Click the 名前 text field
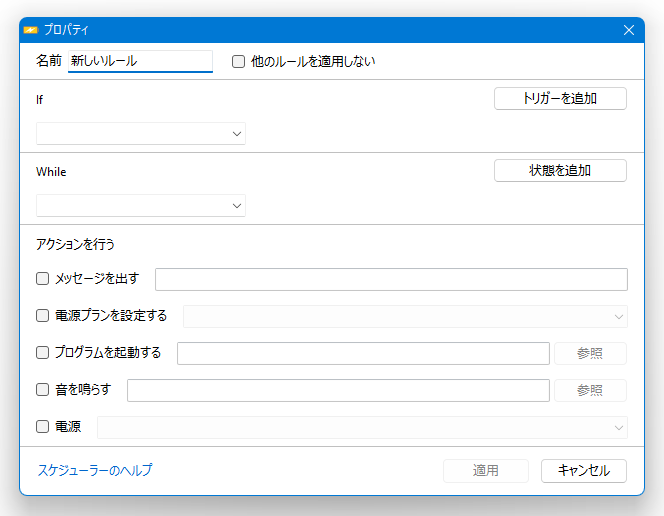Screen dimensions: 664x516 click(x=141, y=61)
